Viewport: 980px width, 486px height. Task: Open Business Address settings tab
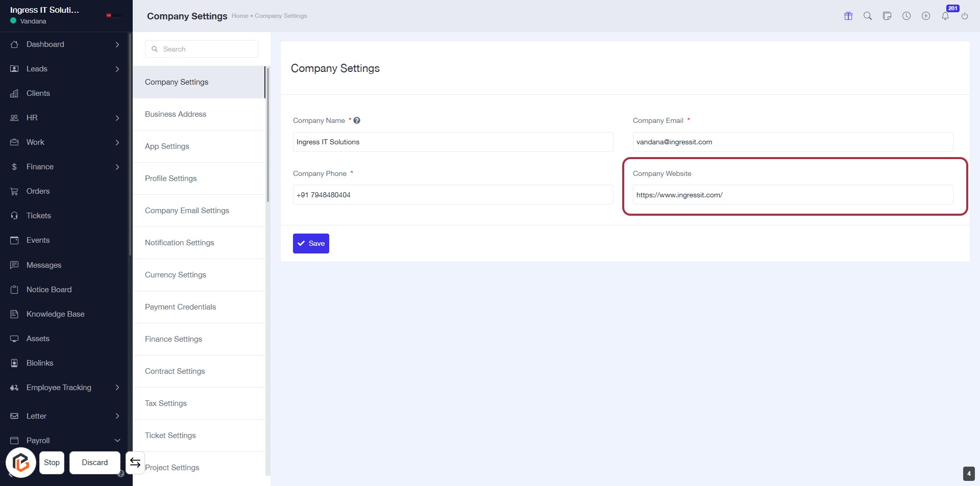pos(176,114)
